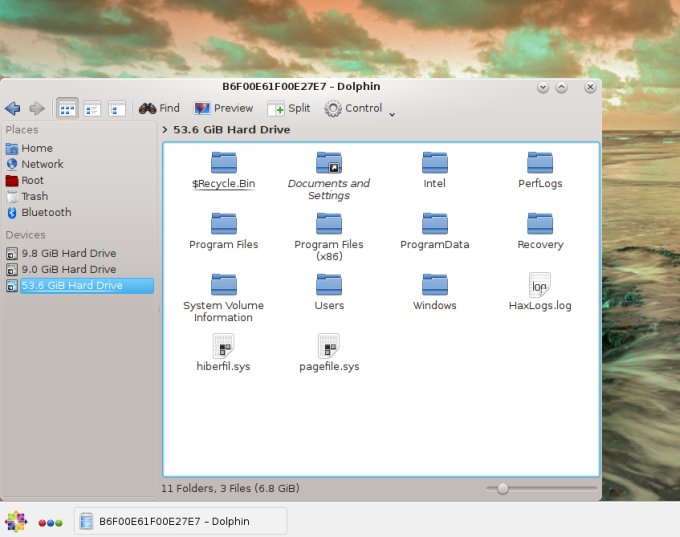Switch to Compact view mode
This screenshot has width=680, height=537.
(92, 108)
